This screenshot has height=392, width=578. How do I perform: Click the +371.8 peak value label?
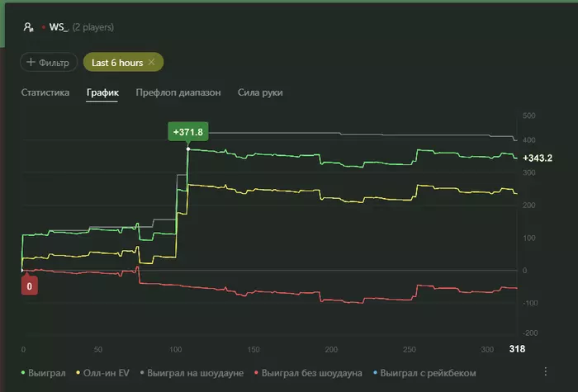click(x=187, y=132)
